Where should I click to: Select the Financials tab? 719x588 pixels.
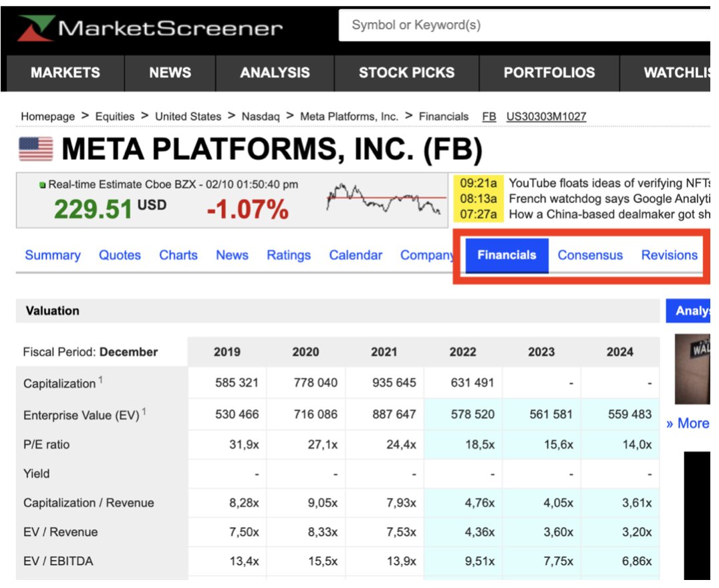tap(507, 255)
